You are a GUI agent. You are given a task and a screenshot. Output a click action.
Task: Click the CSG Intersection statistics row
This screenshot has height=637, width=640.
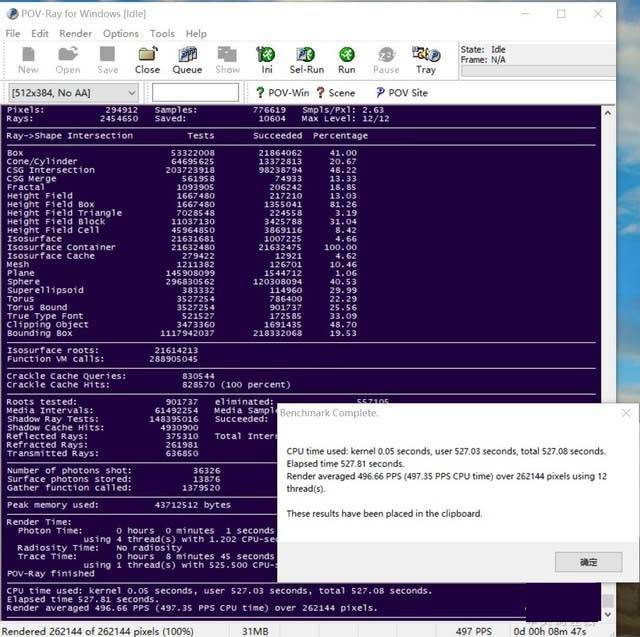point(182,170)
